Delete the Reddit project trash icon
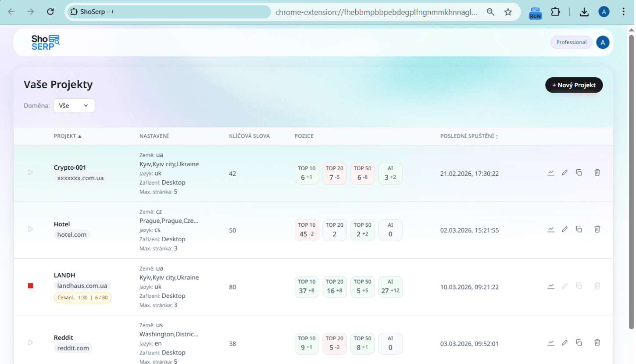The image size is (636, 364). click(597, 343)
